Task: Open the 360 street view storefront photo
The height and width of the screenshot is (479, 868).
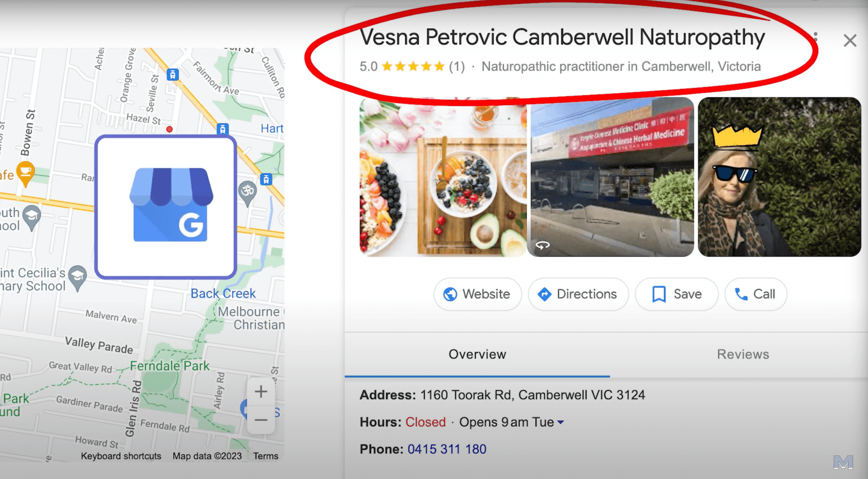Action: (x=611, y=177)
